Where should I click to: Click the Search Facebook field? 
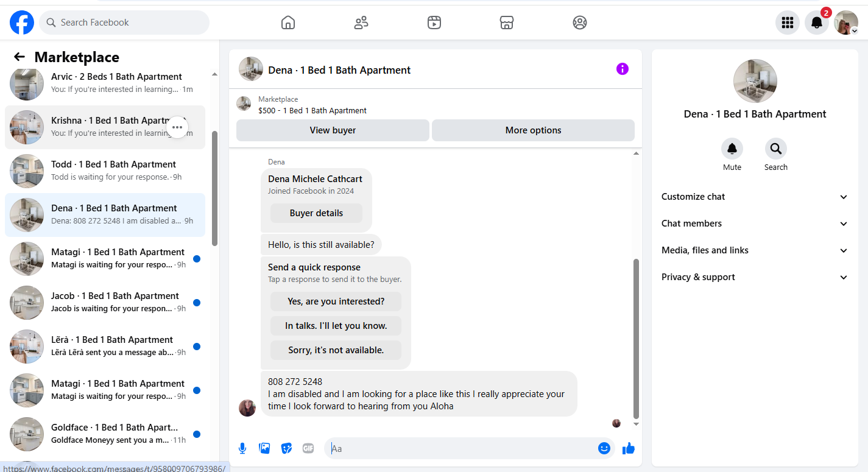(x=124, y=23)
